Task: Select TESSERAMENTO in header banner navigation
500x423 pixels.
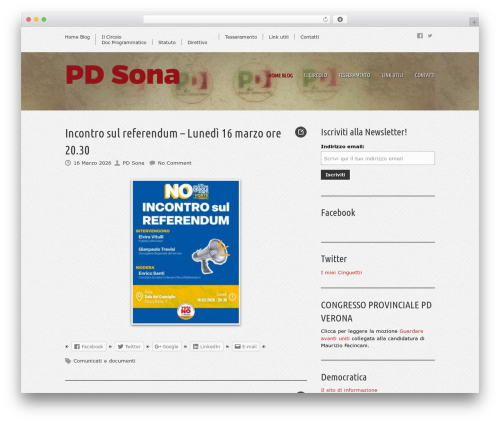Action: (354, 75)
